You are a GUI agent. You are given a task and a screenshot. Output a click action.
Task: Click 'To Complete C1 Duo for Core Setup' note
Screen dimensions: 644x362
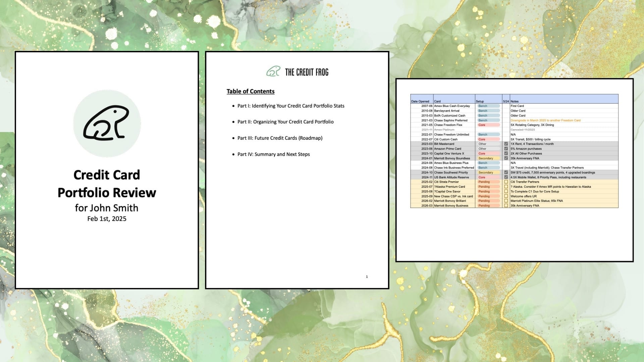(535, 191)
